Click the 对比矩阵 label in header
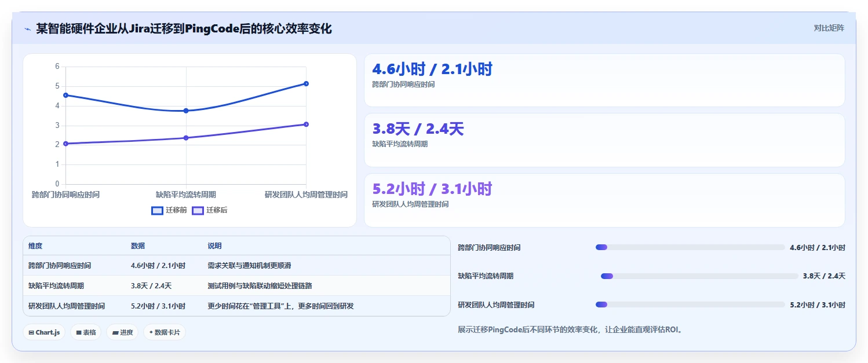Screen dimensions: 868x363 [829, 28]
